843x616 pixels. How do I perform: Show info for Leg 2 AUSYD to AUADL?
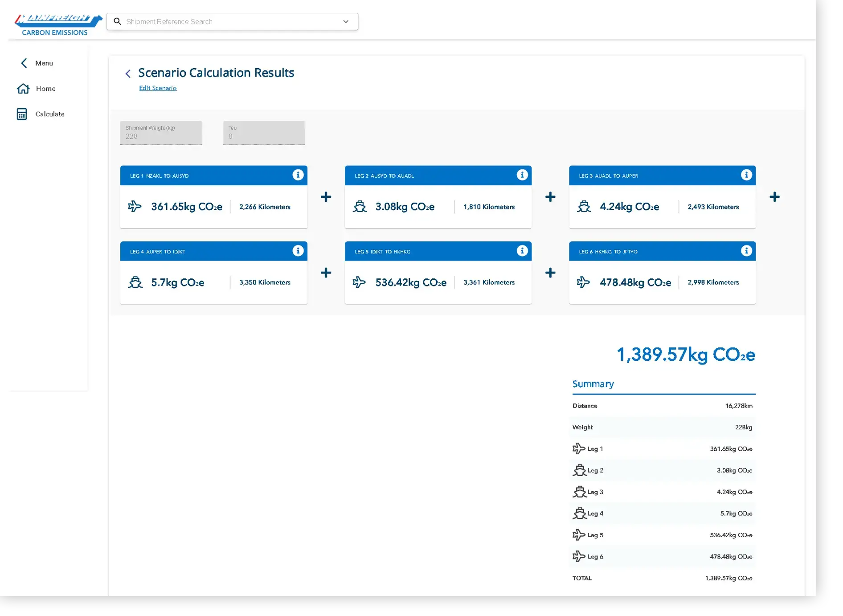coord(522,175)
